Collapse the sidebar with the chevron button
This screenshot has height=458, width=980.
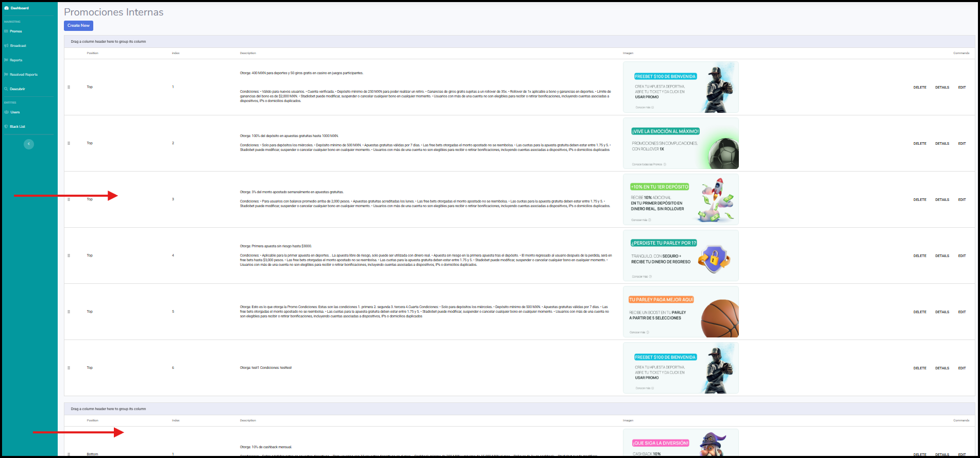click(x=29, y=144)
